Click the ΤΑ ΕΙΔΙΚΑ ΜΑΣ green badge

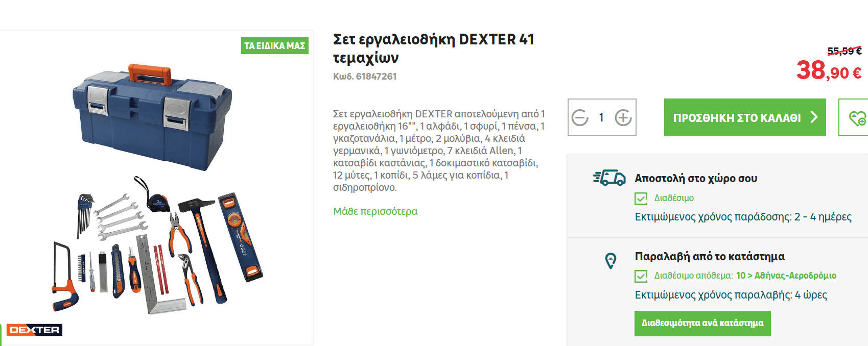coord(275,45)
